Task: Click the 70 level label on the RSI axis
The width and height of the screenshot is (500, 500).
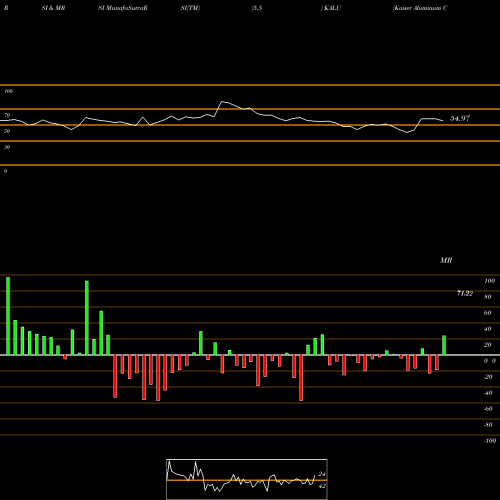Action: 7,115
